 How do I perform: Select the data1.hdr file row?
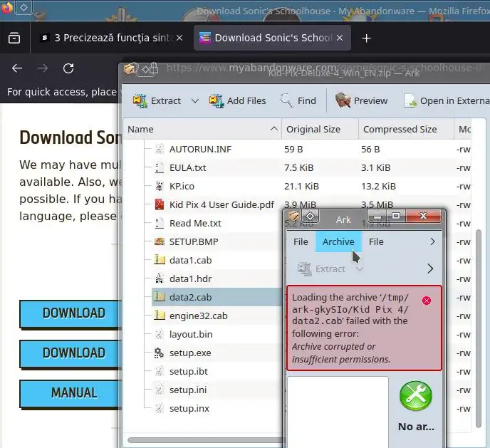pos(190,278)
